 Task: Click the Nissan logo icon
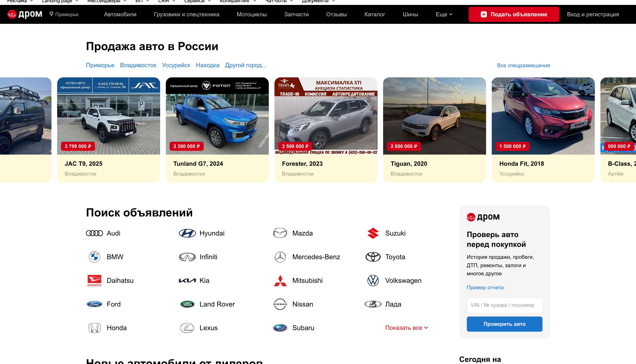pyautogui.click(x=280, y=304)
